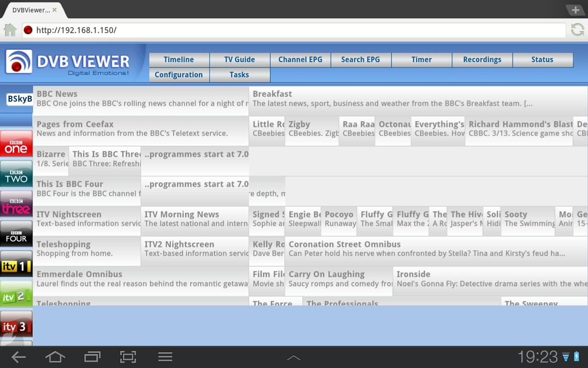Open Emmerdale Omnibus programme entry
Viewport: 588px width, 368px height.
141,281
